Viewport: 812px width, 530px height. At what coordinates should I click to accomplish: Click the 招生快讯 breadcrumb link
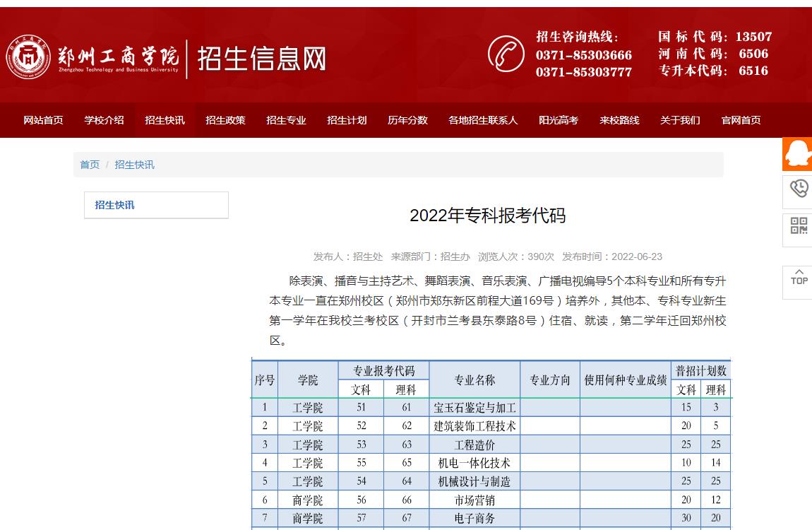click(134, 165)
